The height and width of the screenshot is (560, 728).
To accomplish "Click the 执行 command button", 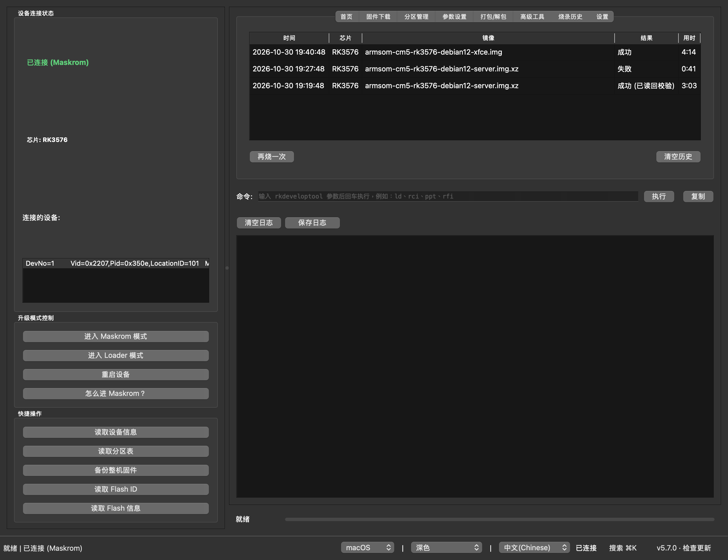I will 659,196.
